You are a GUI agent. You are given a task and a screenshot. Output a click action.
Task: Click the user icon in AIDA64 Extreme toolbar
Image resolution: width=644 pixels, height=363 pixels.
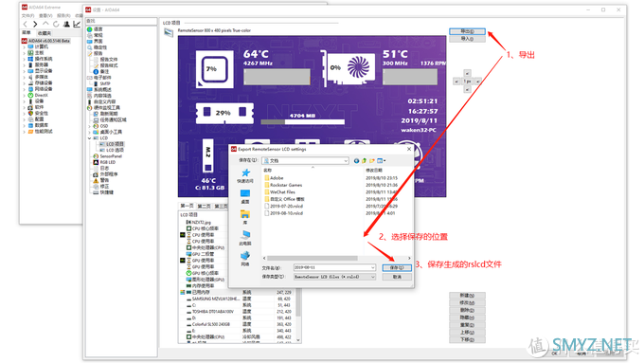point(66,25)
